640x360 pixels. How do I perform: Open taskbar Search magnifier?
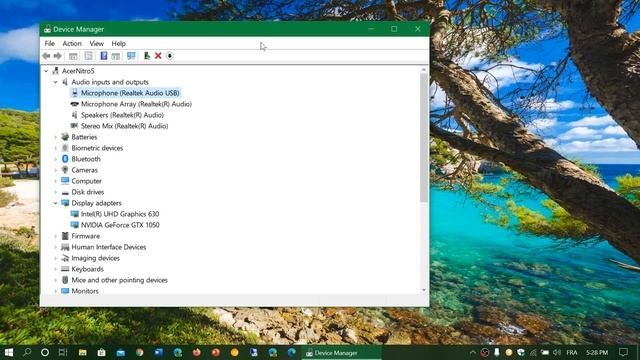(27, 352)
